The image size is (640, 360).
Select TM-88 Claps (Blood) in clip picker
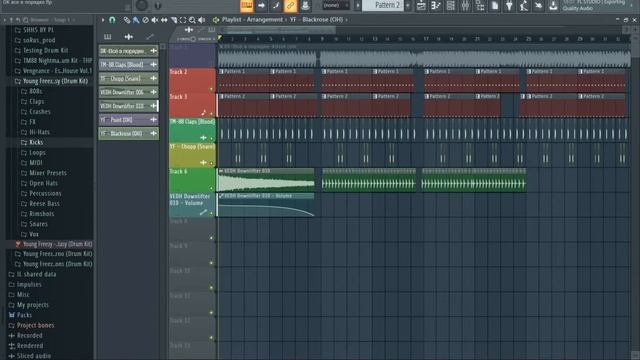(128, 64)
